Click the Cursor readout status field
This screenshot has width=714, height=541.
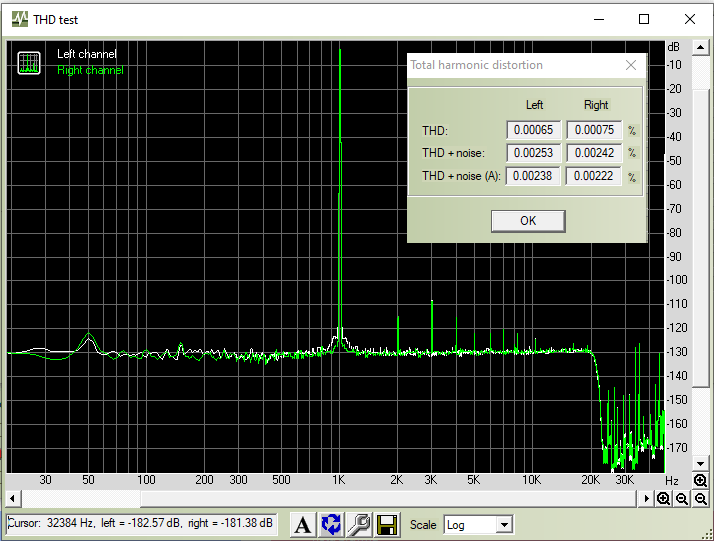point(141,523)
